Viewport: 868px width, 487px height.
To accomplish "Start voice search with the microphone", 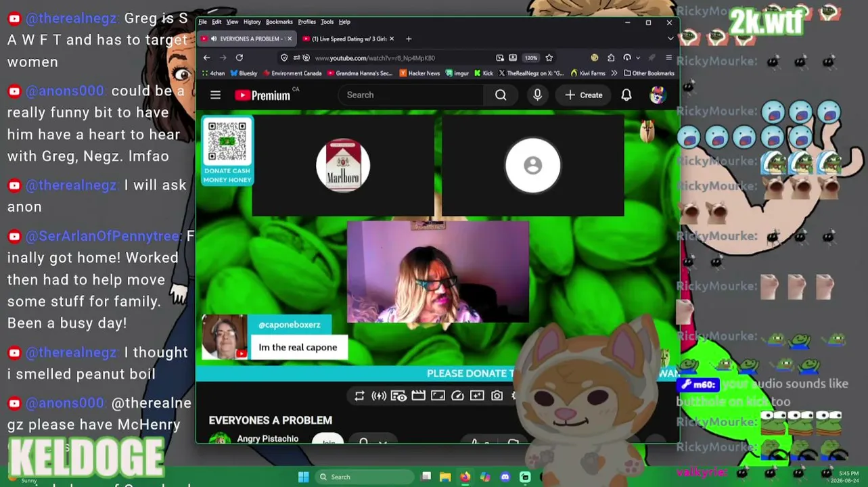I will pyautogui.click(x=537, y=95).
